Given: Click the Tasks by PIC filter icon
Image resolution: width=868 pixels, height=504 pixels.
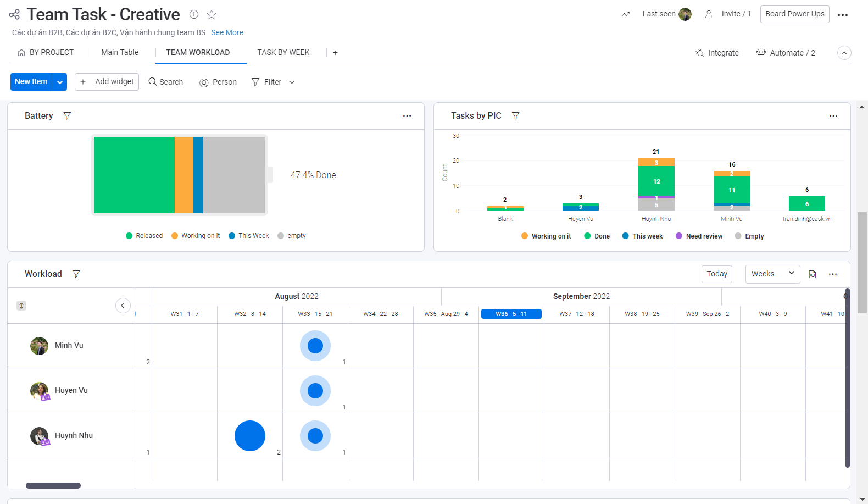Looking at the screenshot, I should (515, 116).
